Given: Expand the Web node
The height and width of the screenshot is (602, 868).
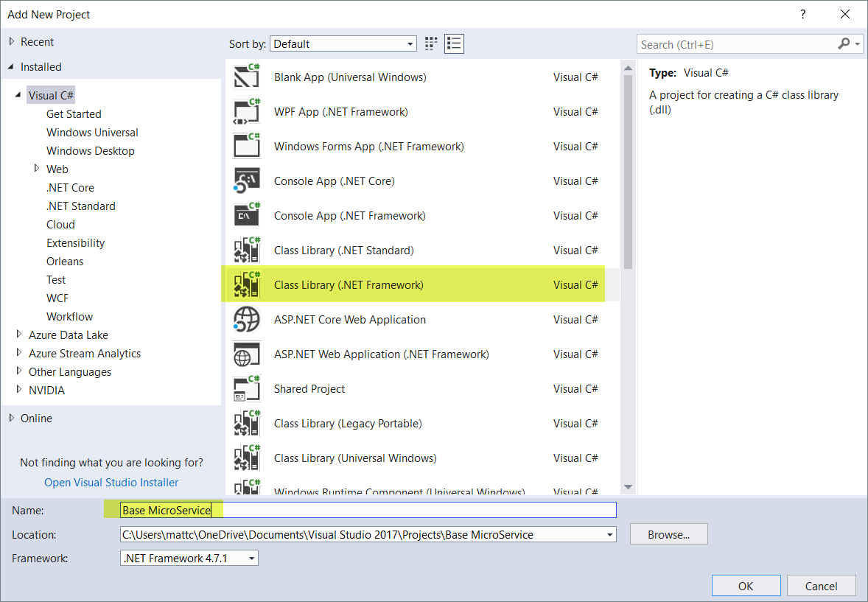Looking at the screenshot, I should pos(37,168).
